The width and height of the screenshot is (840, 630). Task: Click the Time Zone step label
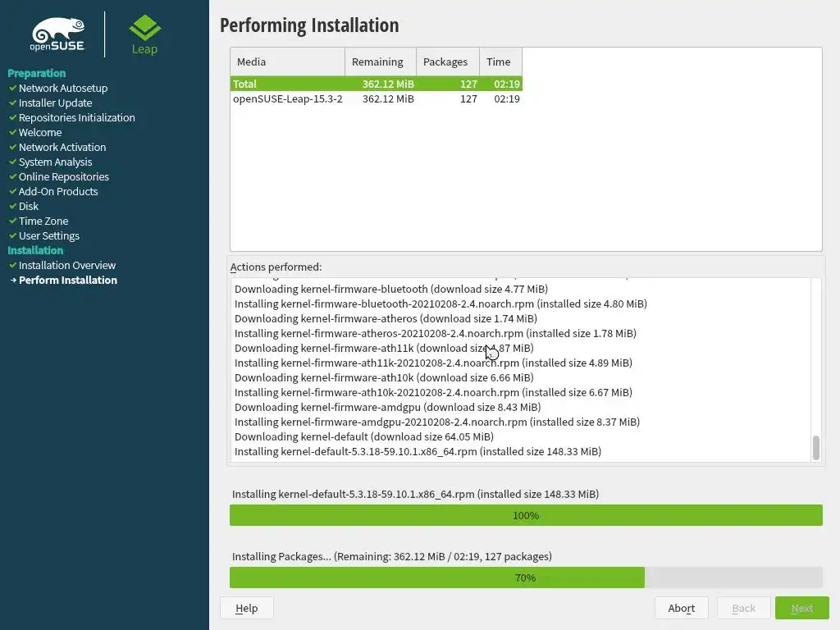click(43, 221)
